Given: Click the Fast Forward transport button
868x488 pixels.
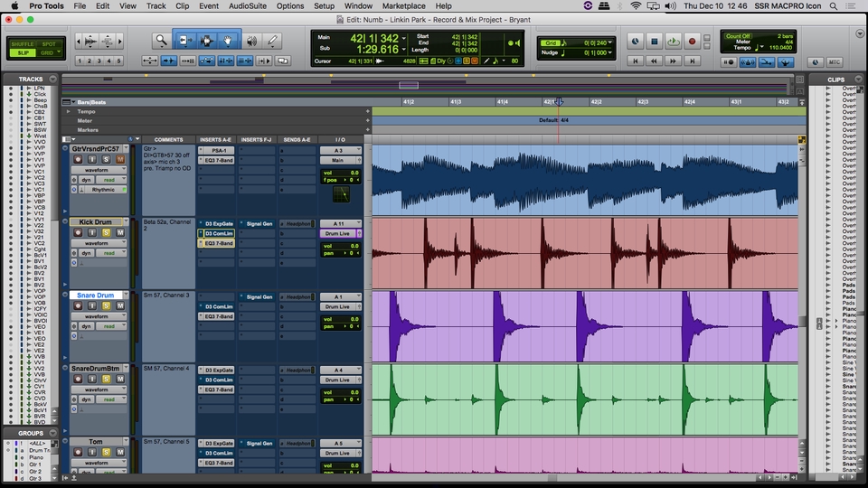Looking at the screenshot, I should [673, 61].
